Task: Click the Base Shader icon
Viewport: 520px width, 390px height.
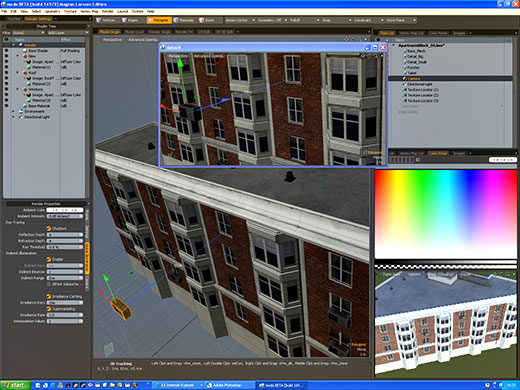Action: (x=25, y=50)
